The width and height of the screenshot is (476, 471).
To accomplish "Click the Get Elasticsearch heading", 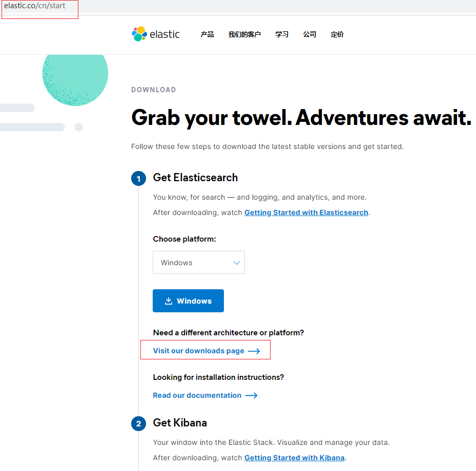I will pos(195,178).
